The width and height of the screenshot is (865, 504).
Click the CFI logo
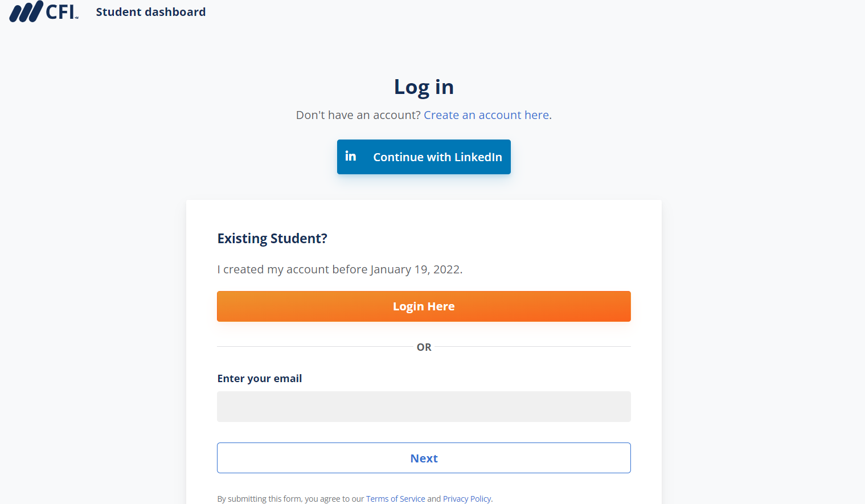(x=44, y=11)
